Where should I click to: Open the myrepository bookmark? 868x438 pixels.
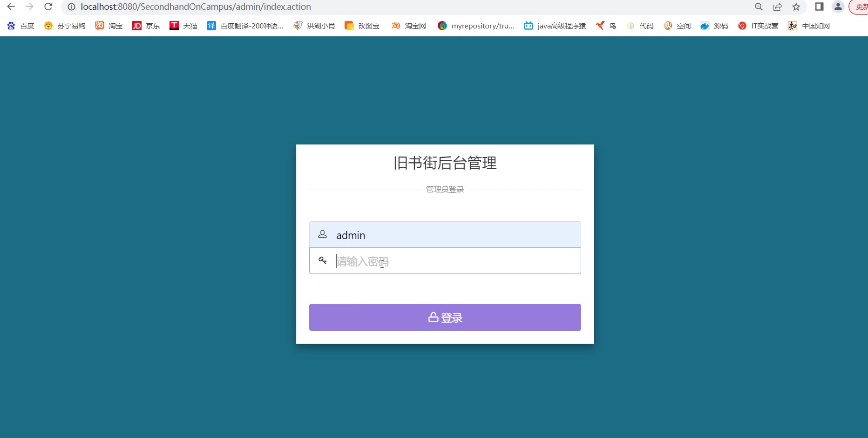476,26
